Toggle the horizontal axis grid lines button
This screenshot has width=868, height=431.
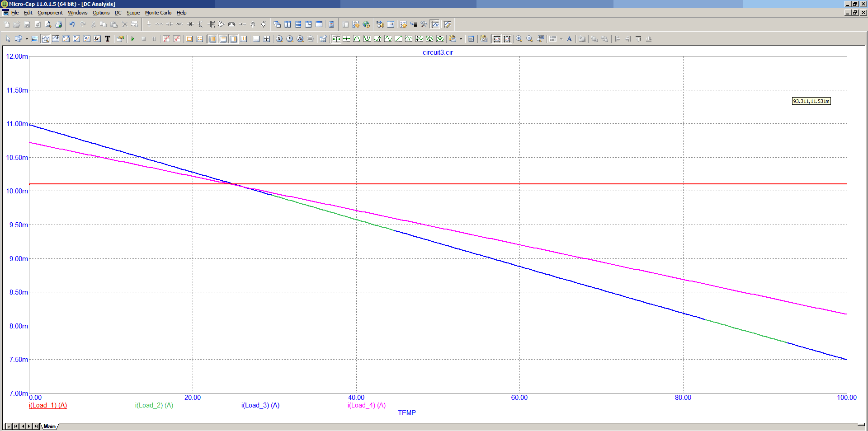(x=223, y=39)
